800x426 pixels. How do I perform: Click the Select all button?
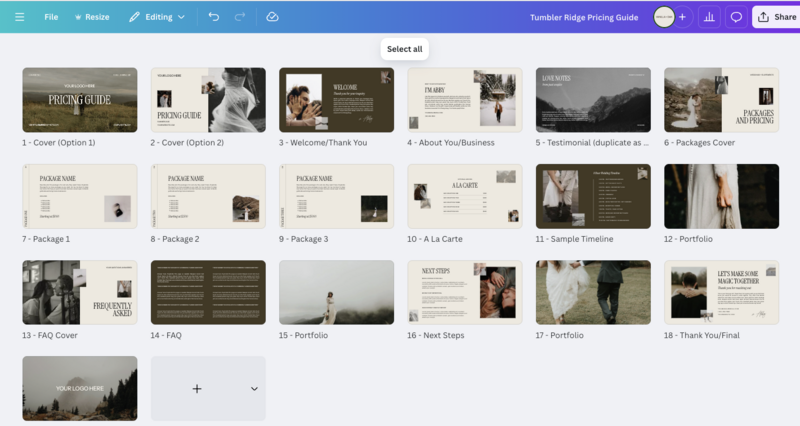click(405, 49)
